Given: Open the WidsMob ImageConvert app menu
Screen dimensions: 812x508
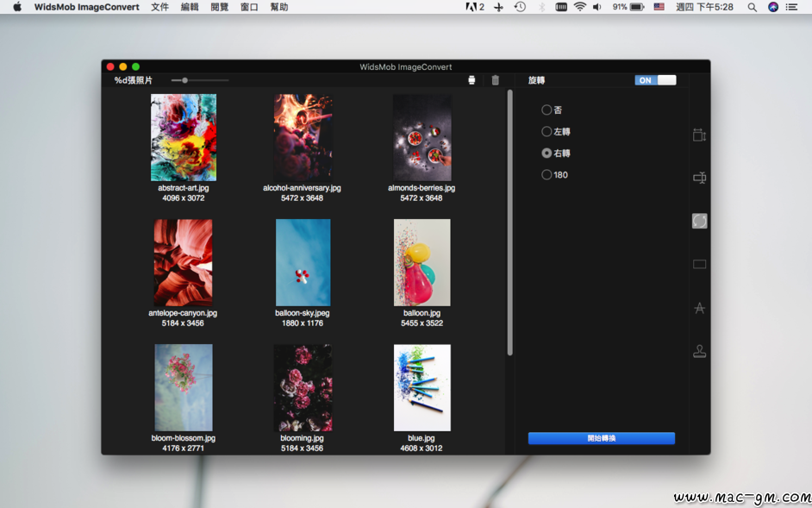Looking at the screenshot, I should point(87,7).
